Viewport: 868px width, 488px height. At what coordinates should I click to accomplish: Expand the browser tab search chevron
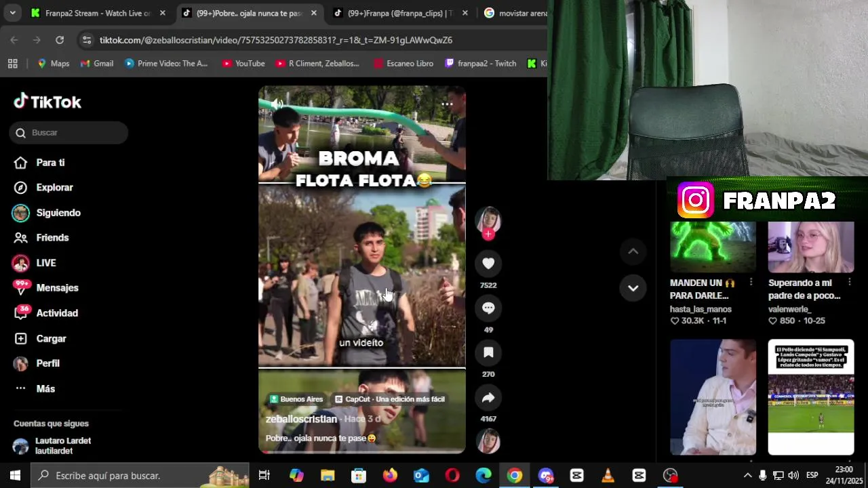[13, 13]
